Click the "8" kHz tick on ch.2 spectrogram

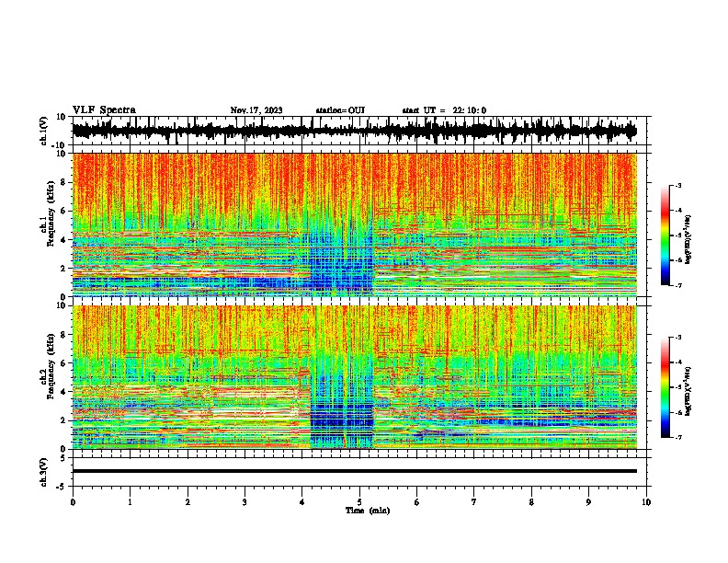pyautogui.click(x=63, y=334)
